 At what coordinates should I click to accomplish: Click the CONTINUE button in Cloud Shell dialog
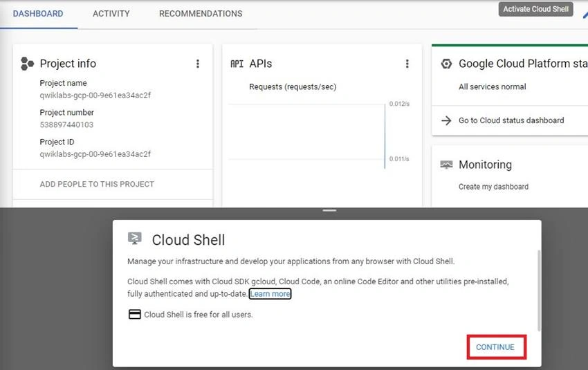pos(495,347)
